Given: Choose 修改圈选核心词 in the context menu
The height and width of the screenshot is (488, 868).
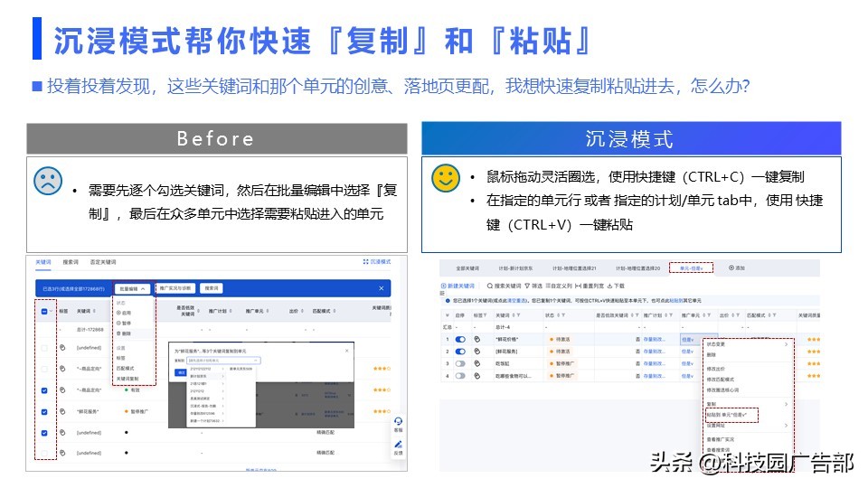Looking at the screenshot, I should click(x=722, y=389).
